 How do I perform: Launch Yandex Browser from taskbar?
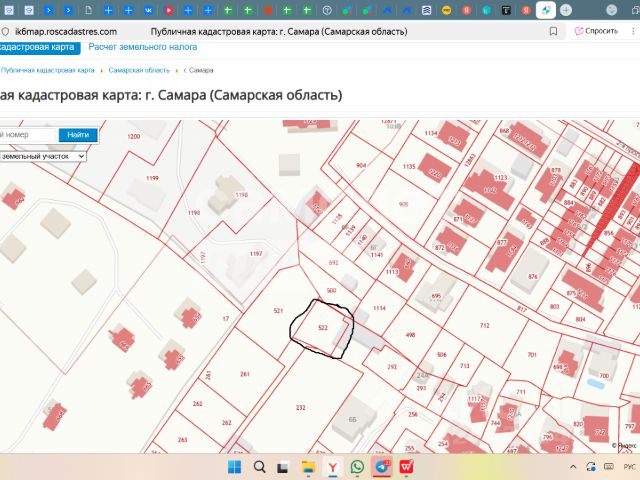(x=333, y=467)
